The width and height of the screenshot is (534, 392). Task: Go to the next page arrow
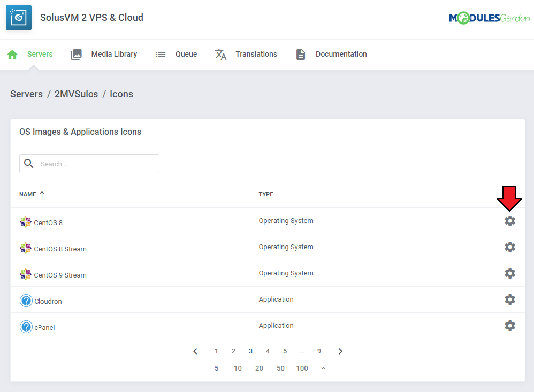pyautogui.click(x=340, y=351)
